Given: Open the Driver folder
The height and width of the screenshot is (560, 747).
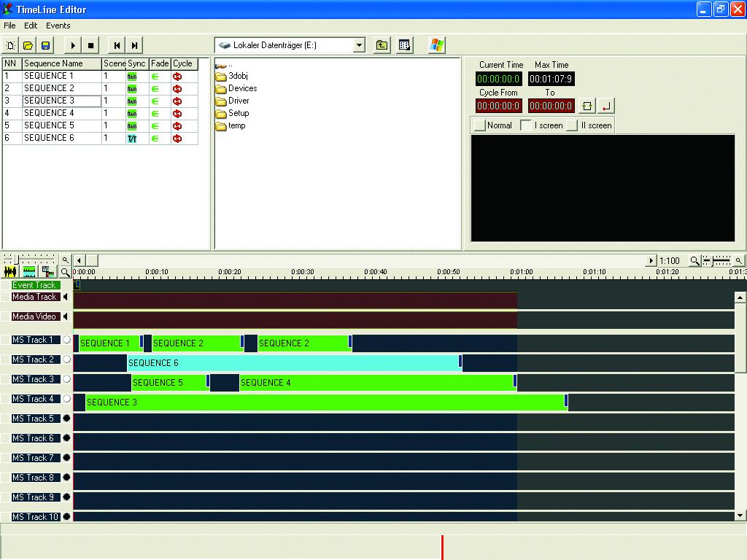Looking at the screenshot, I should click(x=233, y=101).
